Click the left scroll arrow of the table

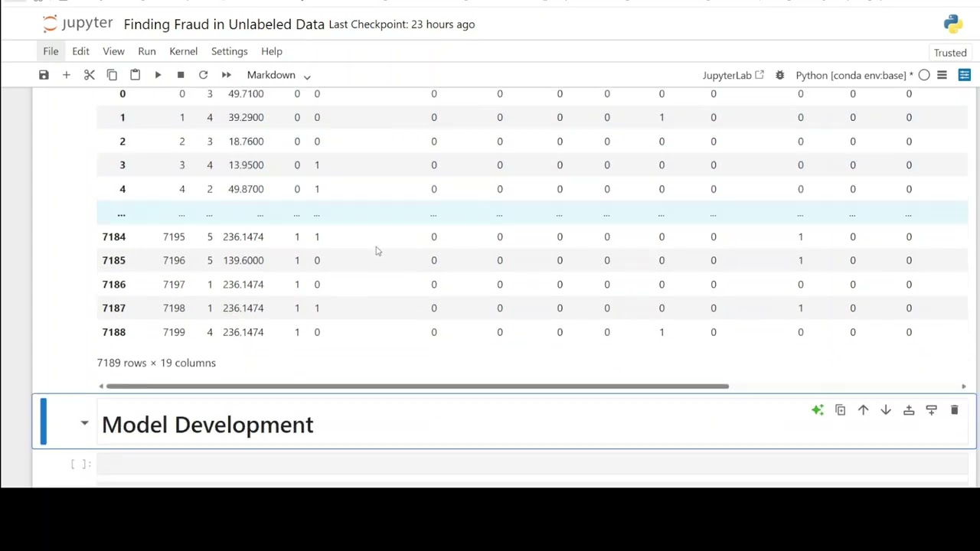coord(101,386)
